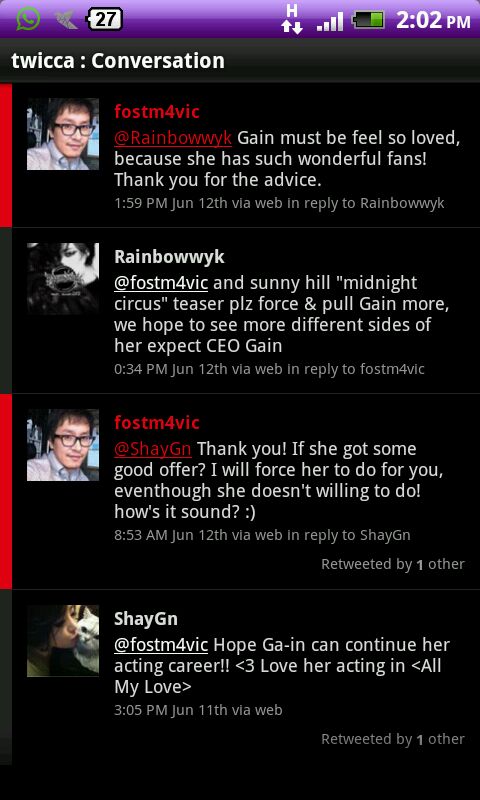Screen dimensions: 480x800
Task: Tap the bird notification icon in status bar
Action: pos(66,20)
